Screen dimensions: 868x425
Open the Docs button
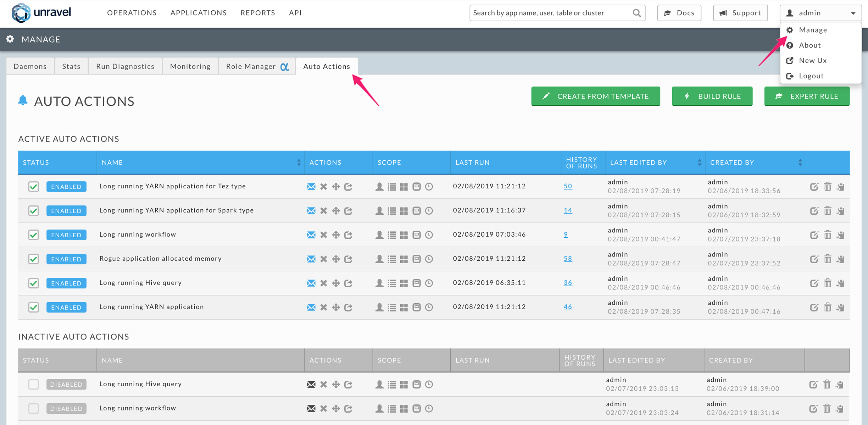[x=679, y=13]
